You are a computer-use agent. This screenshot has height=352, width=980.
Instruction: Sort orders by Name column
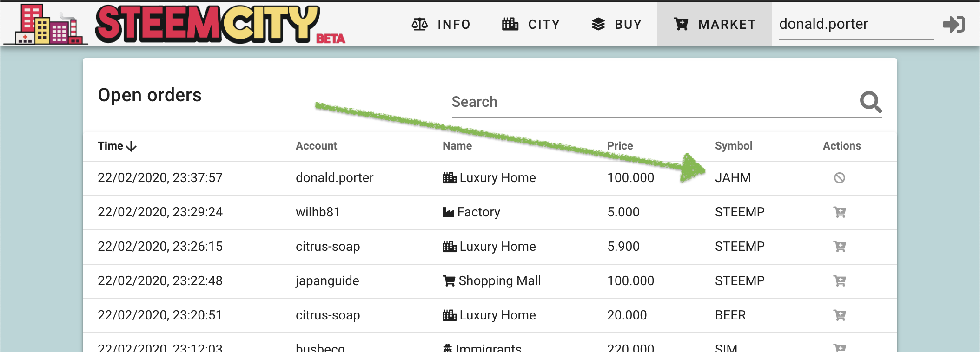point(457,146)
